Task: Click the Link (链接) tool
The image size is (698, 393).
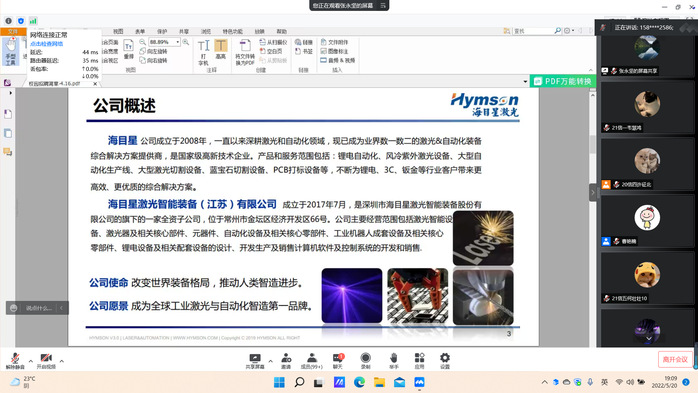Action: tap(304, 42)
